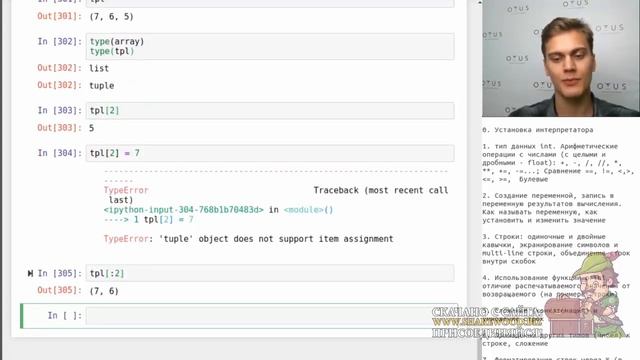Click the Out[301] prompt label

pyautogui.click(x=60, y=16)
